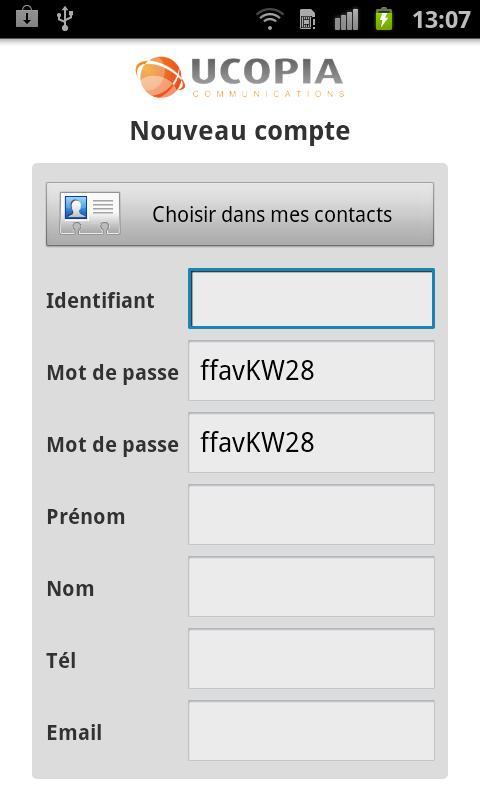Choose from my contacts button

[240, 214]
